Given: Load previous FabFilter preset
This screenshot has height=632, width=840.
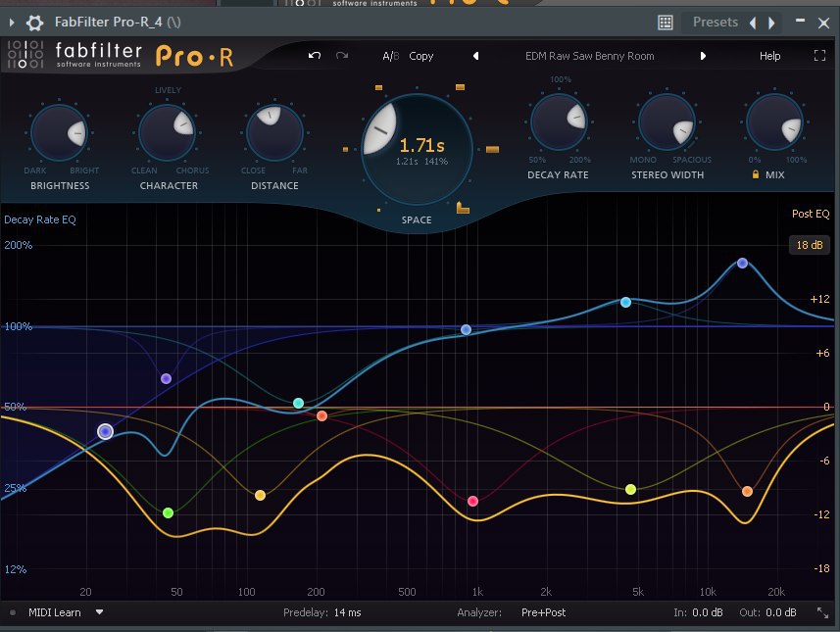Looking at the screenshot, I should (x=475, y=56).
